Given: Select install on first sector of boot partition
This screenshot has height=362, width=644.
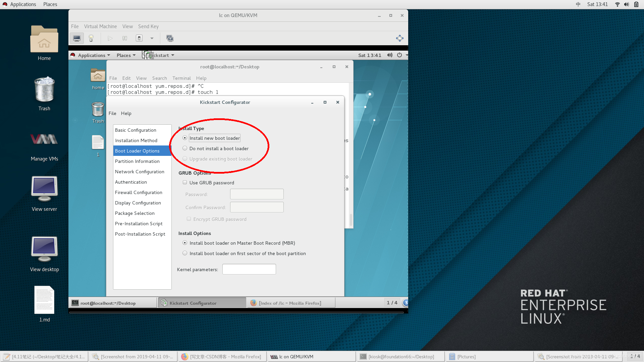Looking at the screenshot, I should coord(185,253).
